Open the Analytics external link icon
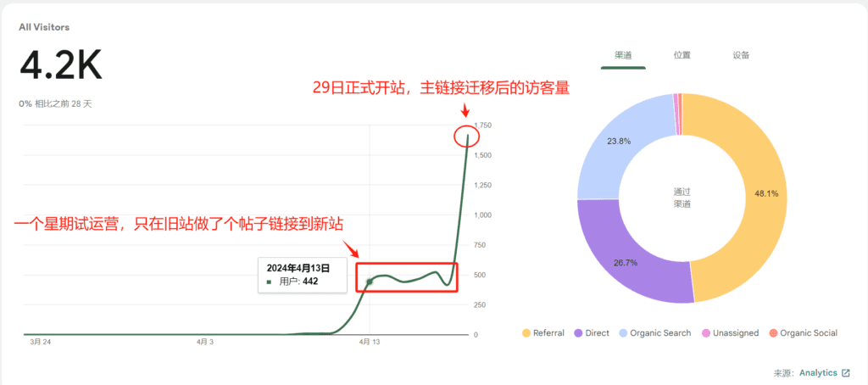Viewport: 868px width, 385px height. pyautogui.click(x=845, y=373)
